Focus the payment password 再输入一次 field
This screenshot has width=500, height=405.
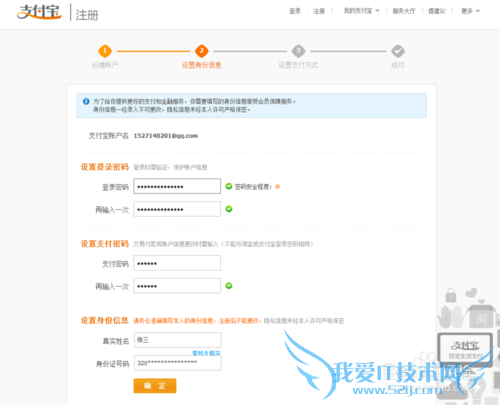[177, 286]
